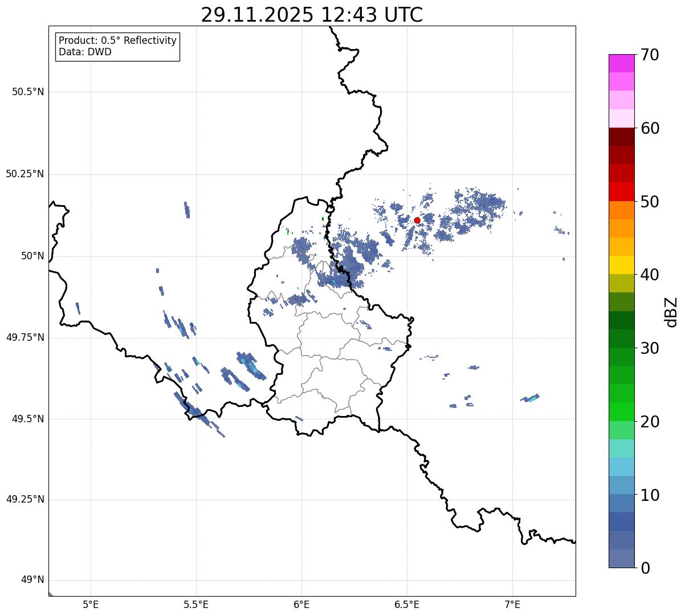Click the 7°E longitude label
The image size is (685, 616).
click(x=512, y=605)
